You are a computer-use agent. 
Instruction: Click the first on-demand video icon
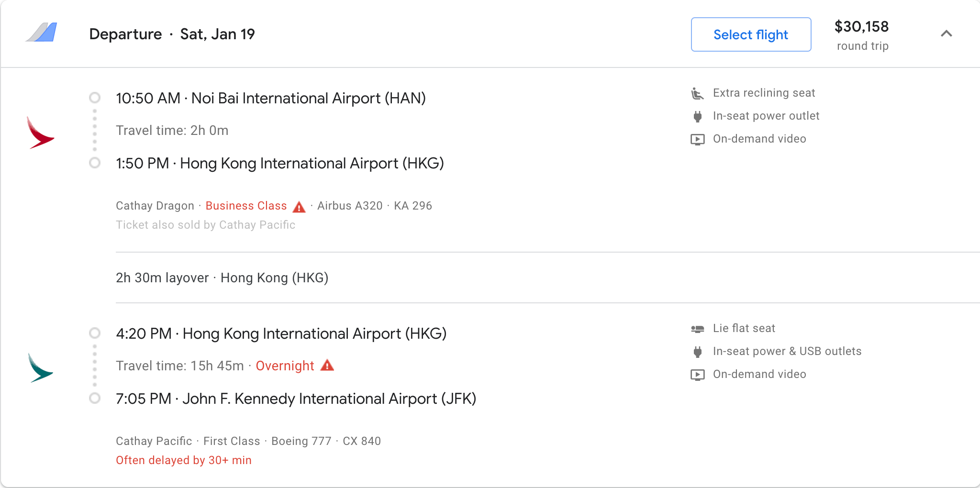pyautogui.click(x=698, y=139)
